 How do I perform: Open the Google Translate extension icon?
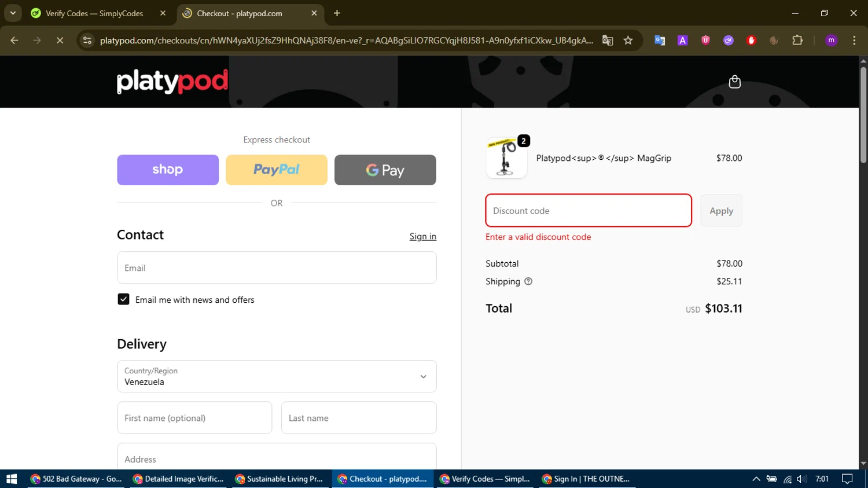pyautogui.click(x=659, y=41)
